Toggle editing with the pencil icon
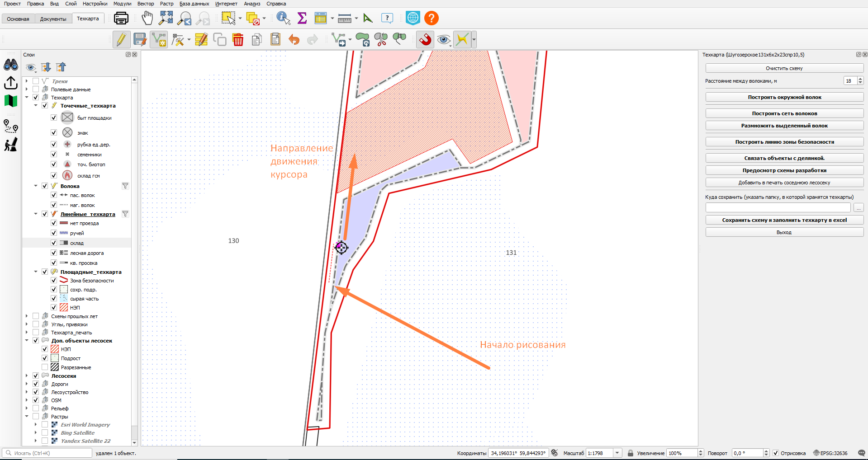The image size is (868, 460). [x=121, y=40]
